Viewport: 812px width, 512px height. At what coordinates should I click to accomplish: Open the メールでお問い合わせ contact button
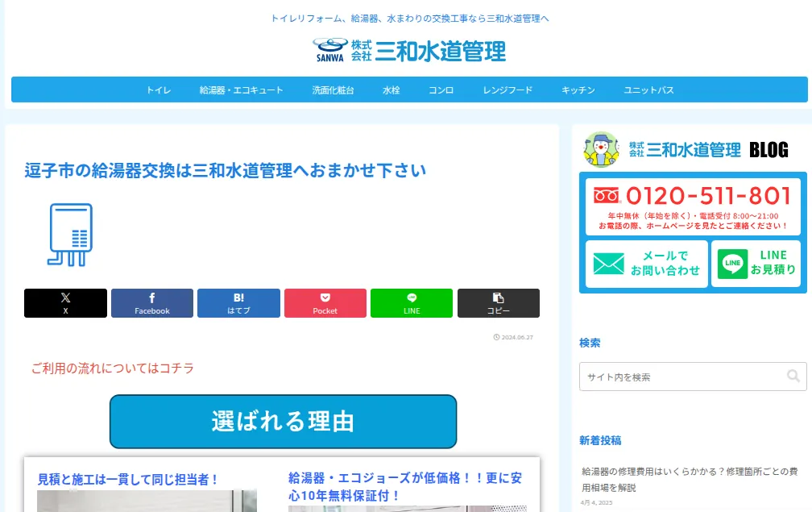(647, 263)
